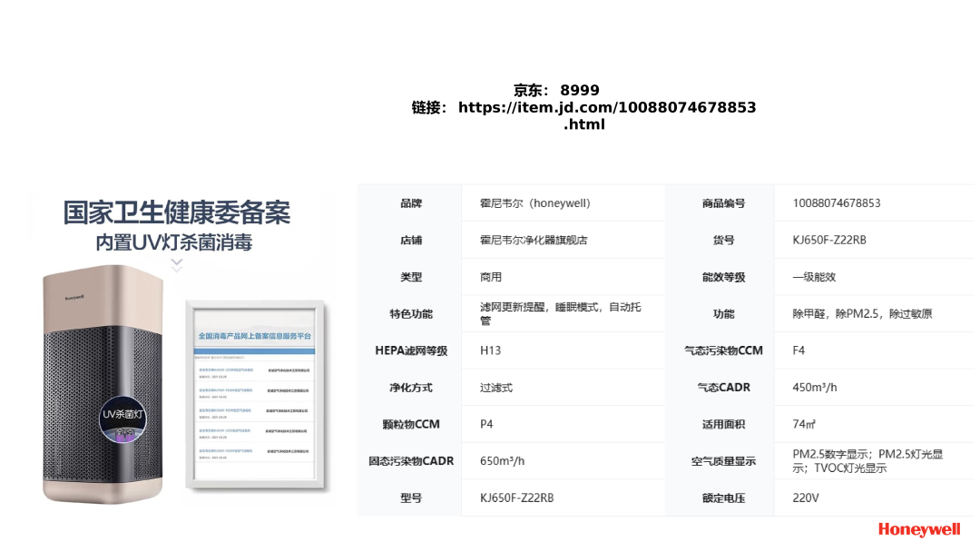Image resolution: width=980 pixels, height=552 pixels.
Task: Select the 国家卫生健康委备案 heading
Action: click(x=176, y=212)
